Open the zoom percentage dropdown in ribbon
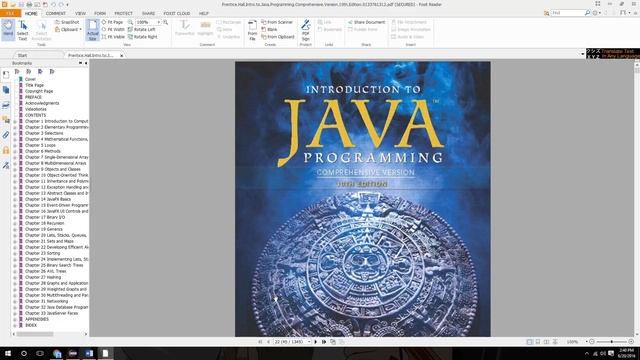Viewport: 640px width, 360px height. click(x=159, y=22)
